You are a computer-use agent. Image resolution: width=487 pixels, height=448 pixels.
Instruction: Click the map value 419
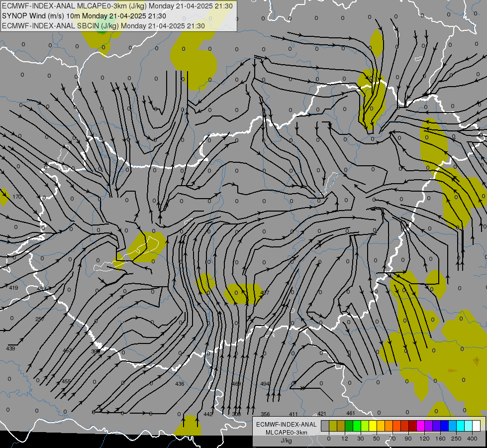click(13, 288)
